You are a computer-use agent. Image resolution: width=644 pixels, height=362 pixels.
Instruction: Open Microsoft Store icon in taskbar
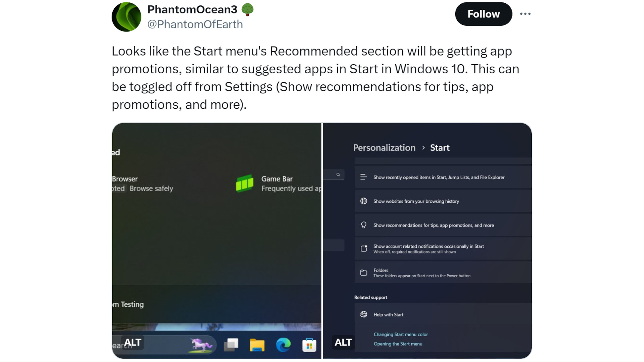coord(309,345)
